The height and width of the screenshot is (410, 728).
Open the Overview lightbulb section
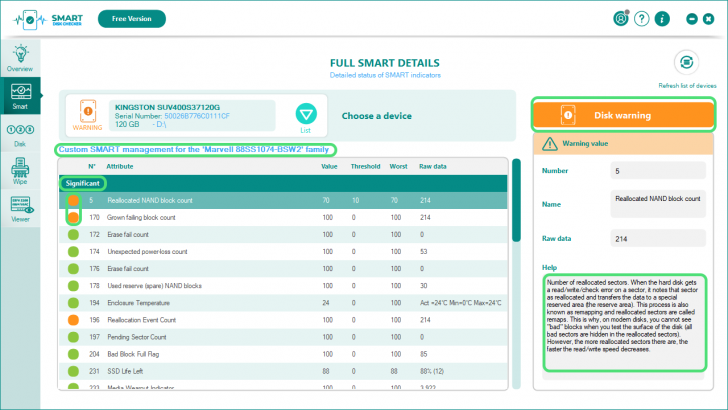[x=20, y=59]
